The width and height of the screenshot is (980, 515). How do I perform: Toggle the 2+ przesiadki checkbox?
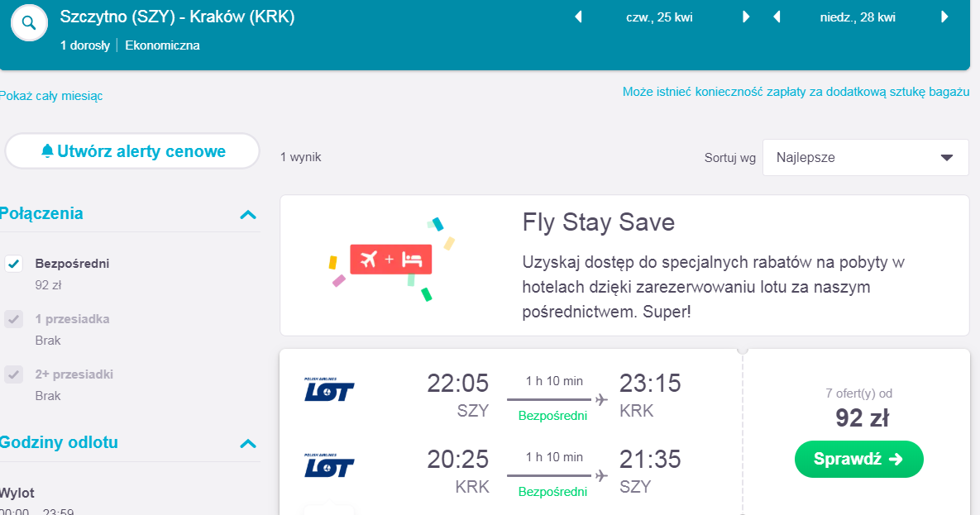[14, 374]
